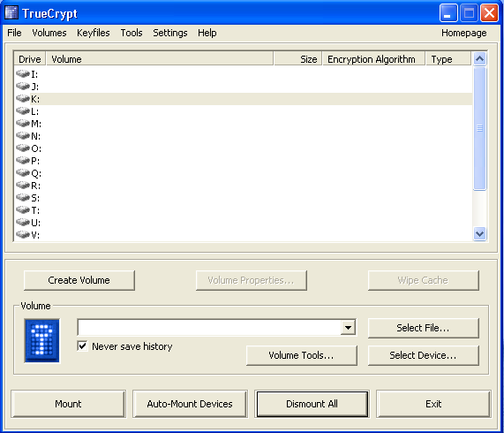Close the TrueCrypt window
Viewport: 504px width, 433px height.
pos(489,13)
